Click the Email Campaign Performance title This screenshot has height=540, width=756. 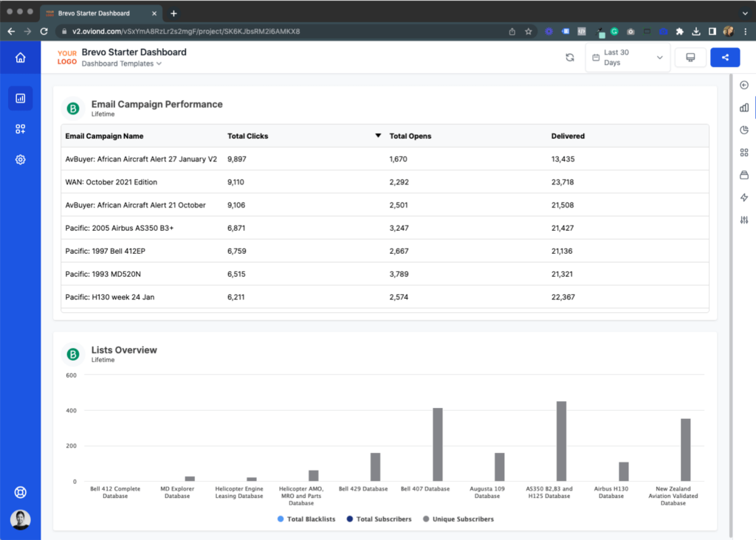[157, 104]
